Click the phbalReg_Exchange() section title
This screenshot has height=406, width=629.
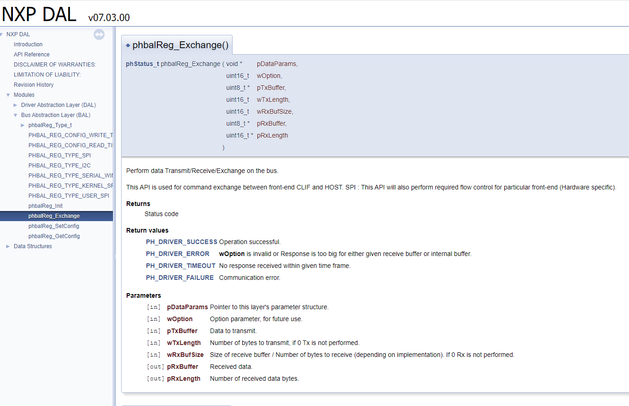click(181, 45)
